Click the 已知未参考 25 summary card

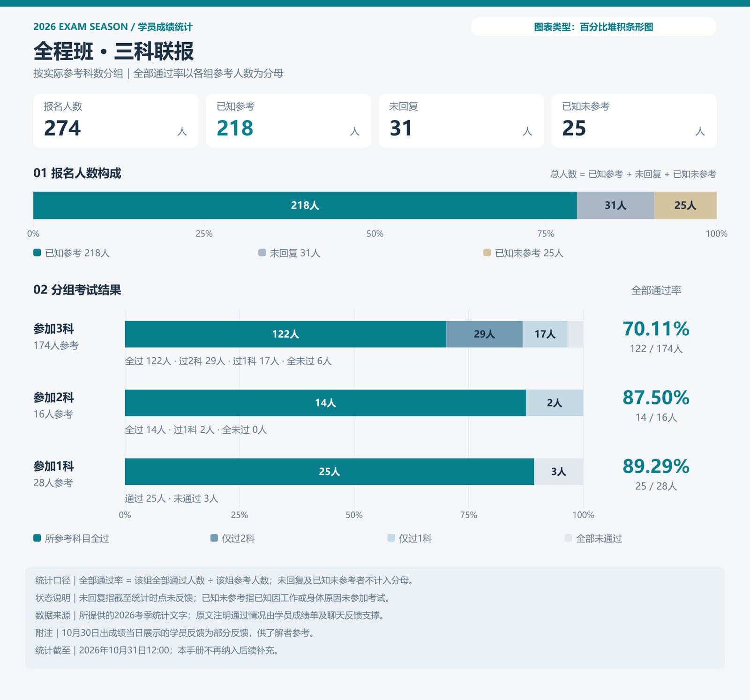pos(634,121)
